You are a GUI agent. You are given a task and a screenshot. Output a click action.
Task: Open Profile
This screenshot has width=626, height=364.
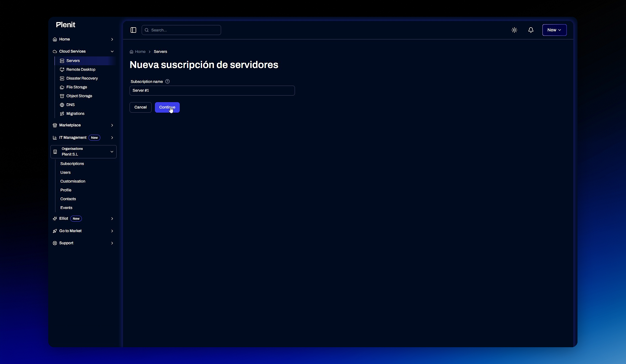pos(66,190)
